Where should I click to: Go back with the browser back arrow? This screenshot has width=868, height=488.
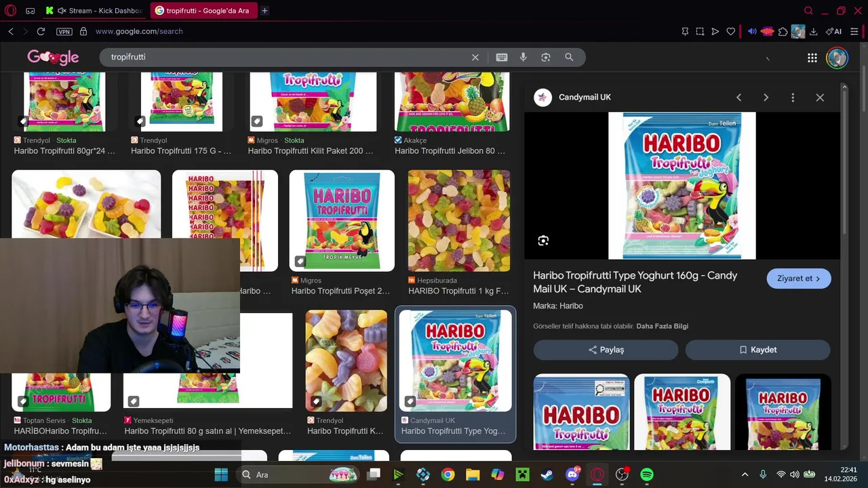[x=11, y=31]
